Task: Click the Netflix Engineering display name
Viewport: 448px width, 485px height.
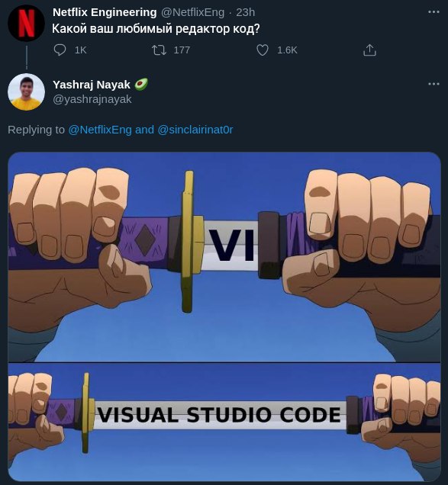Action: (x=105, y=12)
